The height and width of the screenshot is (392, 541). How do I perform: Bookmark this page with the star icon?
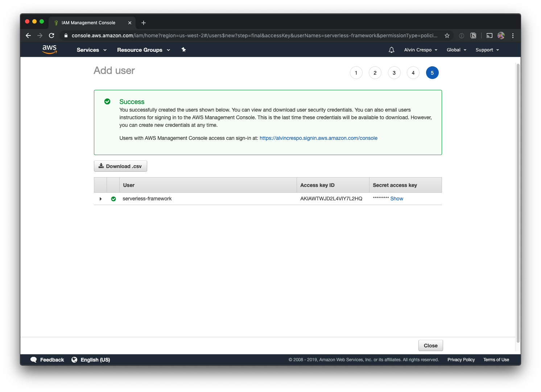447,36
